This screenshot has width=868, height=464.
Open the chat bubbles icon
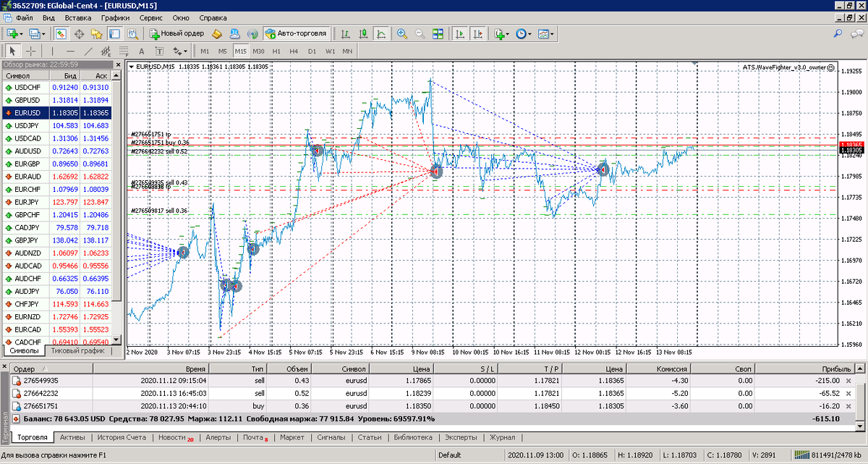click(x=858, y=33)
